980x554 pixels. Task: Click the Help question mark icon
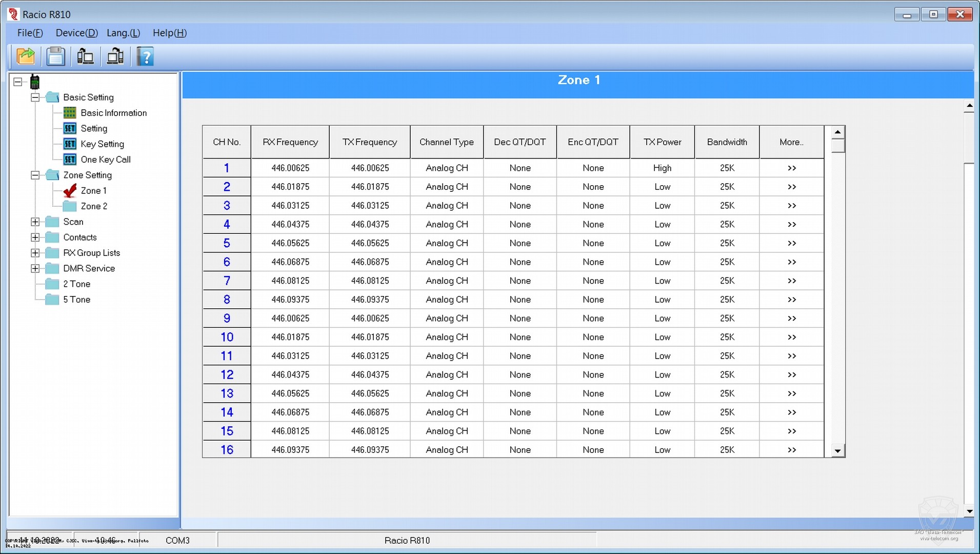(x=145, y=56)
